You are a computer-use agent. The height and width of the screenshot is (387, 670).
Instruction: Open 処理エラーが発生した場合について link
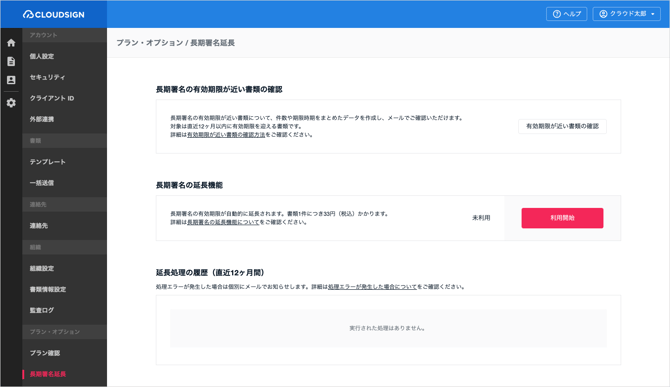click(x=372, y=287)
